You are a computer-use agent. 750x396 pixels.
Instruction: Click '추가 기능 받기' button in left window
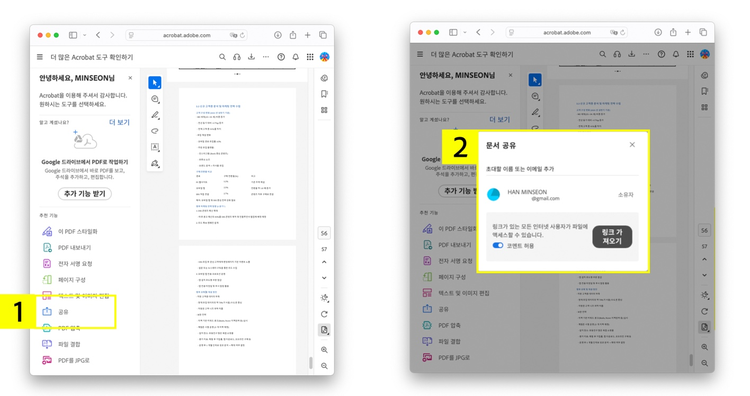coord(85,194)
